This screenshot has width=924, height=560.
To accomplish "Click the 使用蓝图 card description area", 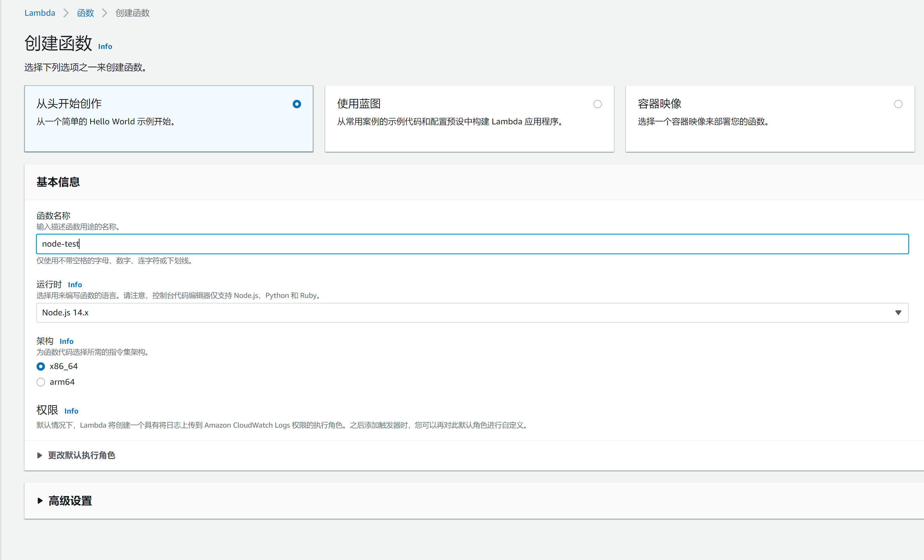I will pyautogui.click(x=450, y=121).
